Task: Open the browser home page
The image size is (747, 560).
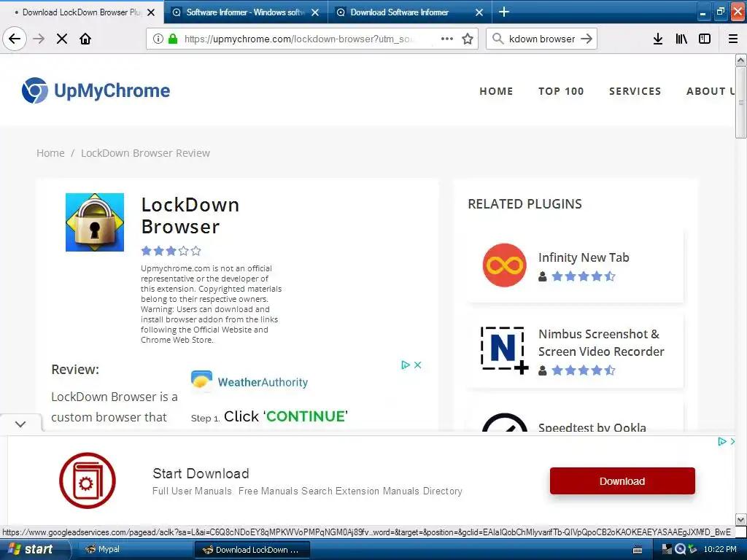Action: click(x=85, y=39)
